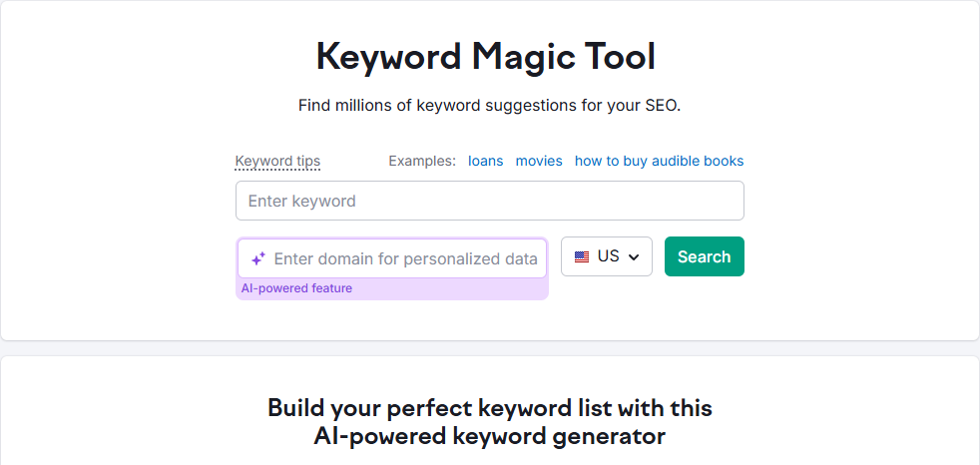Click the 'US' country code text
980x465 pixels.
[608, 256]
